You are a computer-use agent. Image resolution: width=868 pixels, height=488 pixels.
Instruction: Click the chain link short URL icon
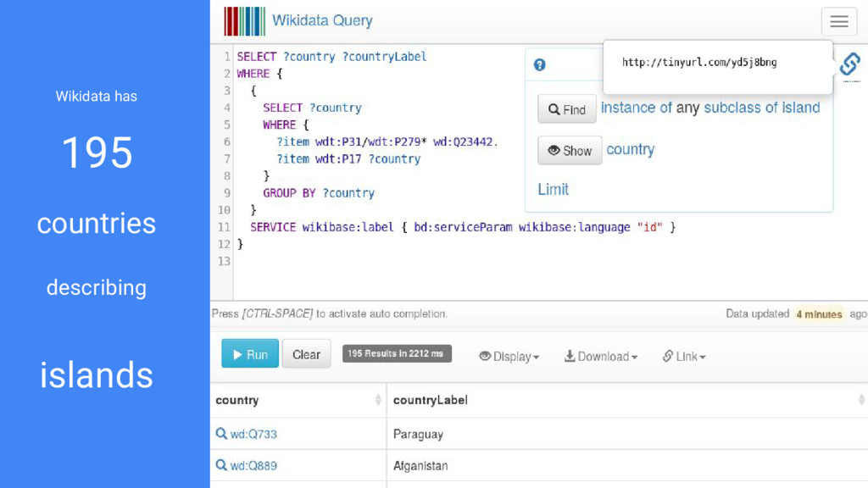point(849,64)
